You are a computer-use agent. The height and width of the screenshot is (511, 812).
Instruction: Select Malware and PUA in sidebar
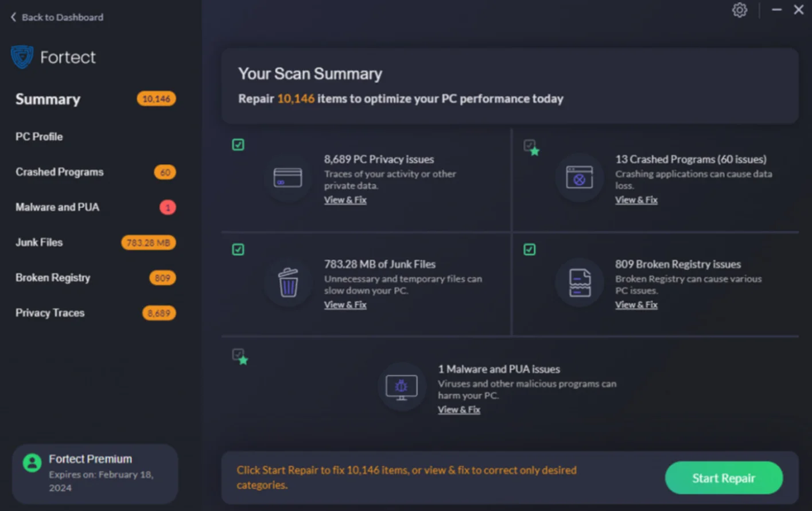pos(57,207)
